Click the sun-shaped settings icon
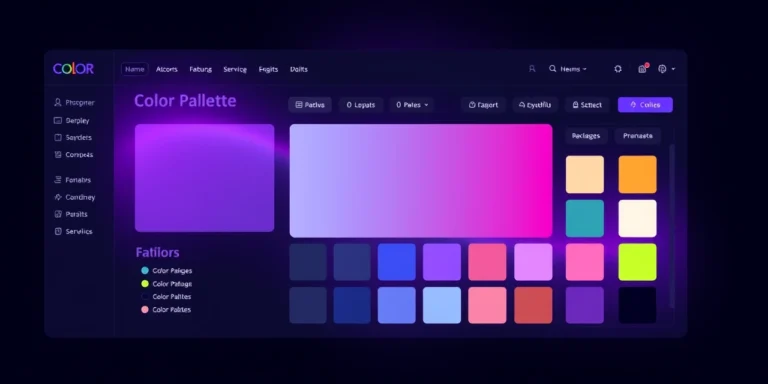This screenshot has height=384, width=768. pos(618,69)
